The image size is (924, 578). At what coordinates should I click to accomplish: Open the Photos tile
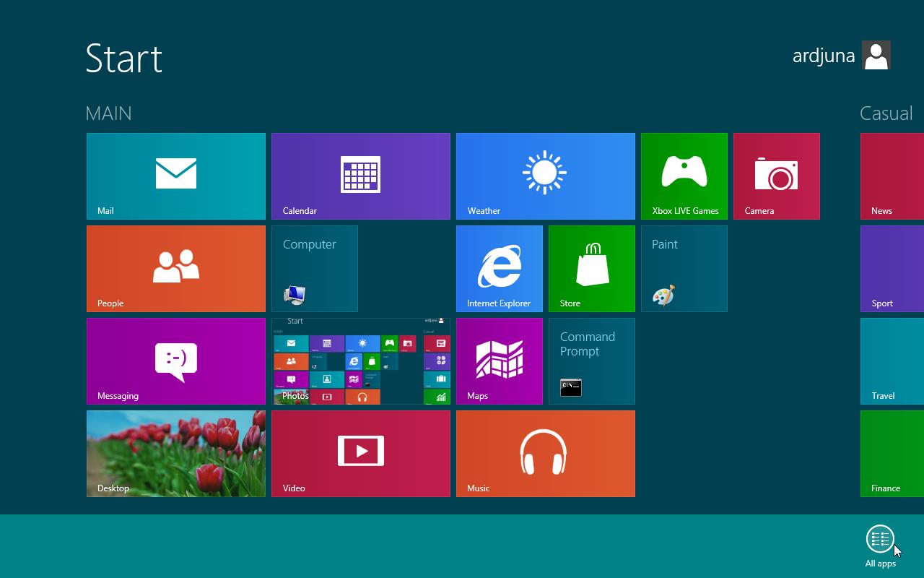361,361
